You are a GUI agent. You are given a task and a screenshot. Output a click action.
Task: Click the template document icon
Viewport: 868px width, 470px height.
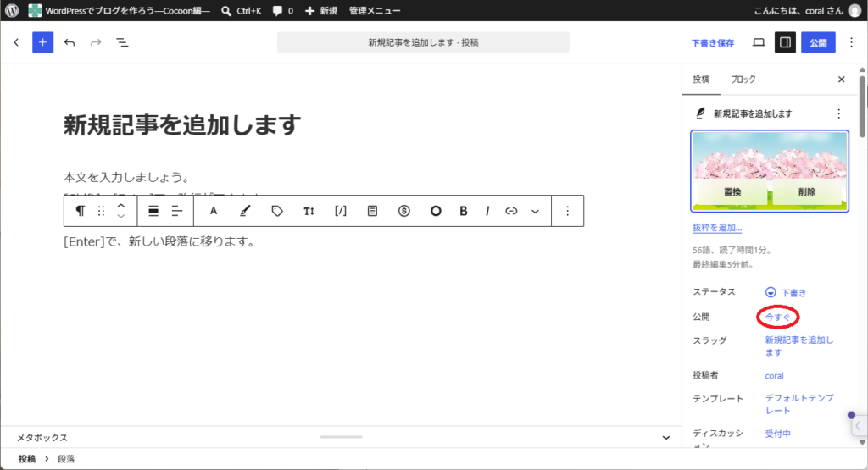click(373, 211)
